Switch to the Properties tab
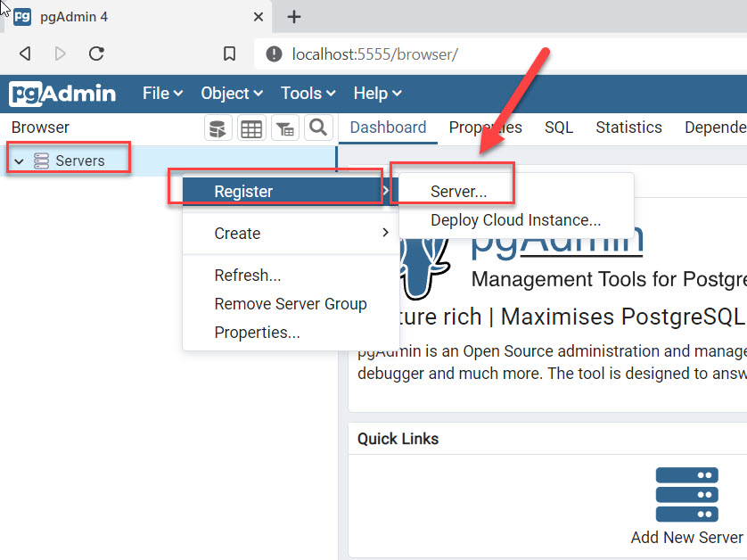The image size is (747, 560). (x=486, y=128)
